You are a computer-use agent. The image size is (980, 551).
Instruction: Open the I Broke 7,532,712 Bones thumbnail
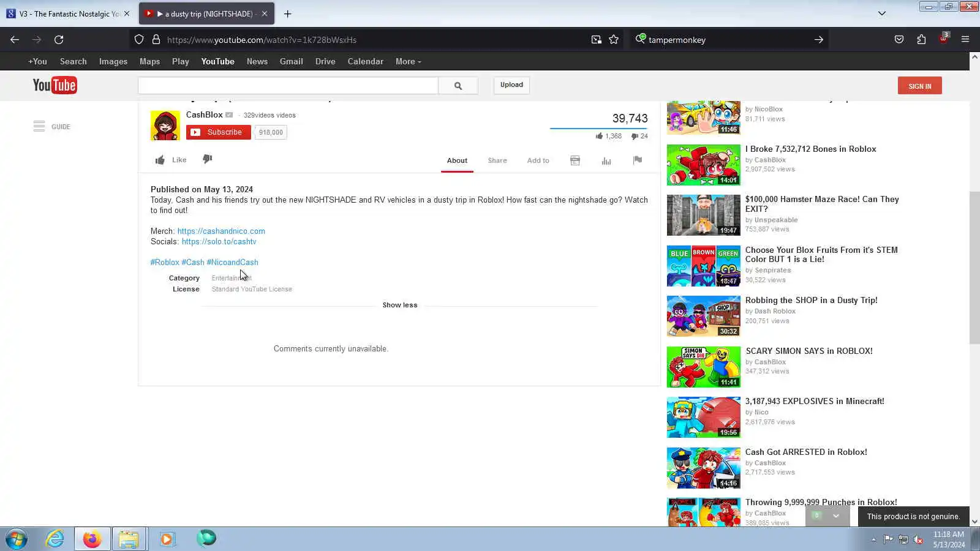click(704, 165)
